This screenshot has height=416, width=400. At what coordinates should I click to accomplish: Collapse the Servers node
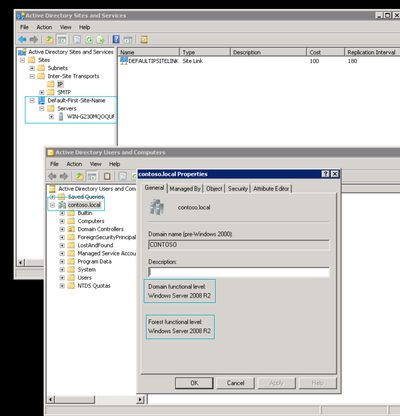point(42,108)
